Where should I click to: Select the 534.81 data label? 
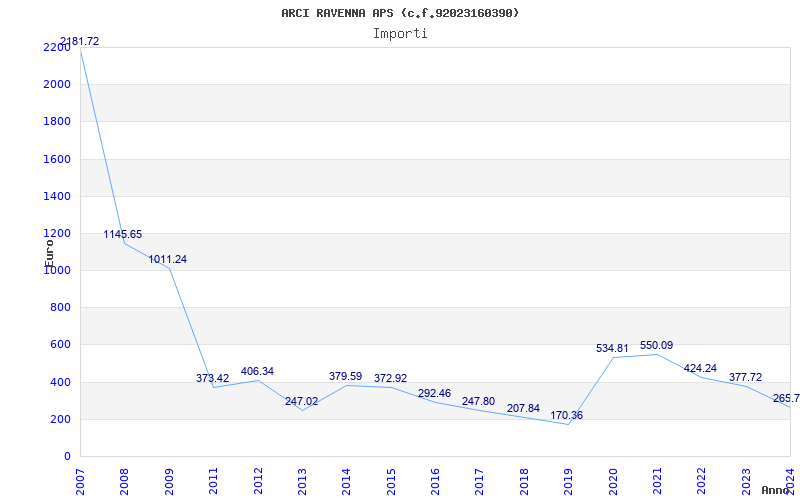tap(612, 348)
